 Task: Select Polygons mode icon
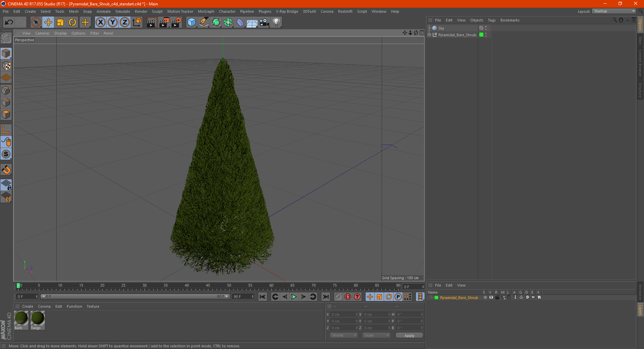click(x=6, y=114)
